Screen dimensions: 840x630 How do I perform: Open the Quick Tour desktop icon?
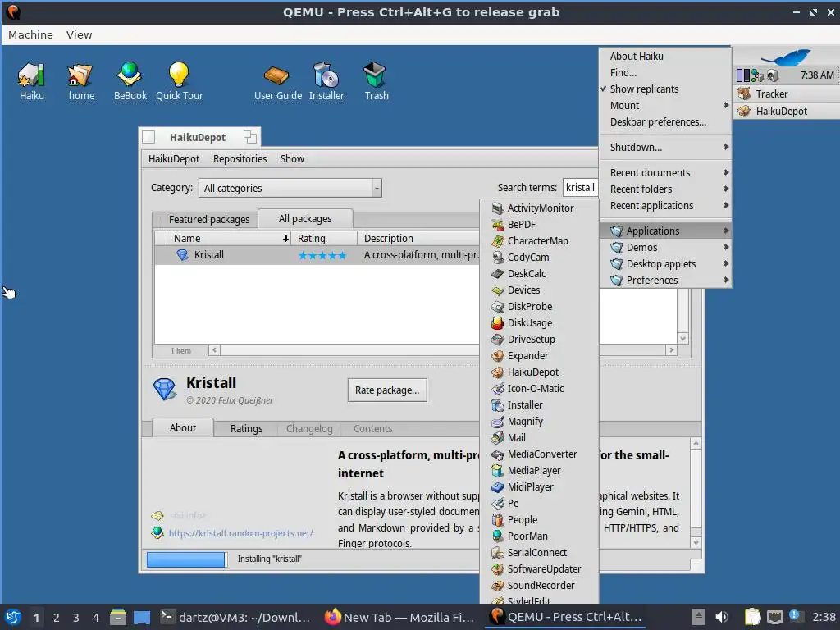pos(179,81)
